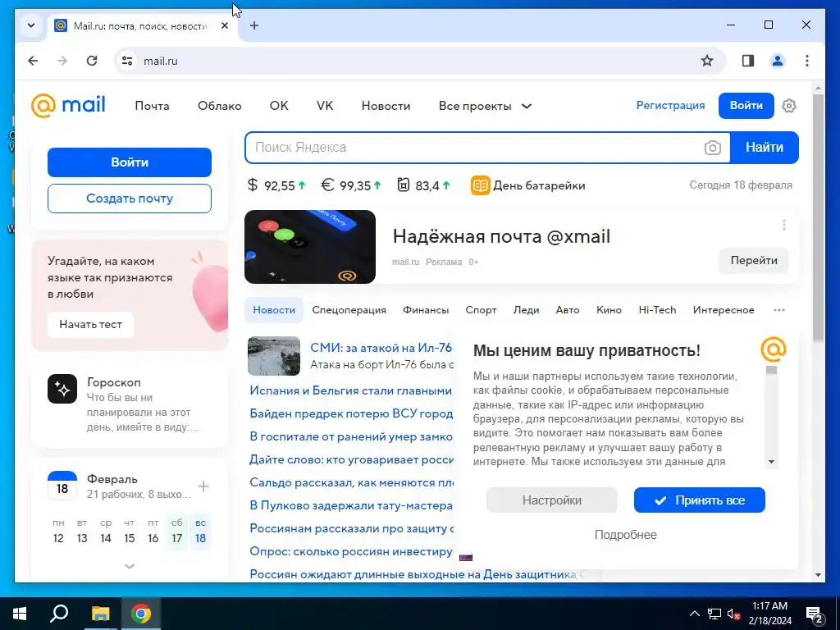Click header Войти button
This screenshot has height=630, width=840.
click(746, 106)
